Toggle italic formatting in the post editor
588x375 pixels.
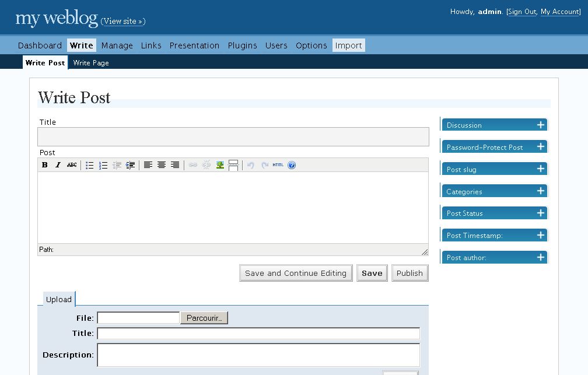point(58,164)
